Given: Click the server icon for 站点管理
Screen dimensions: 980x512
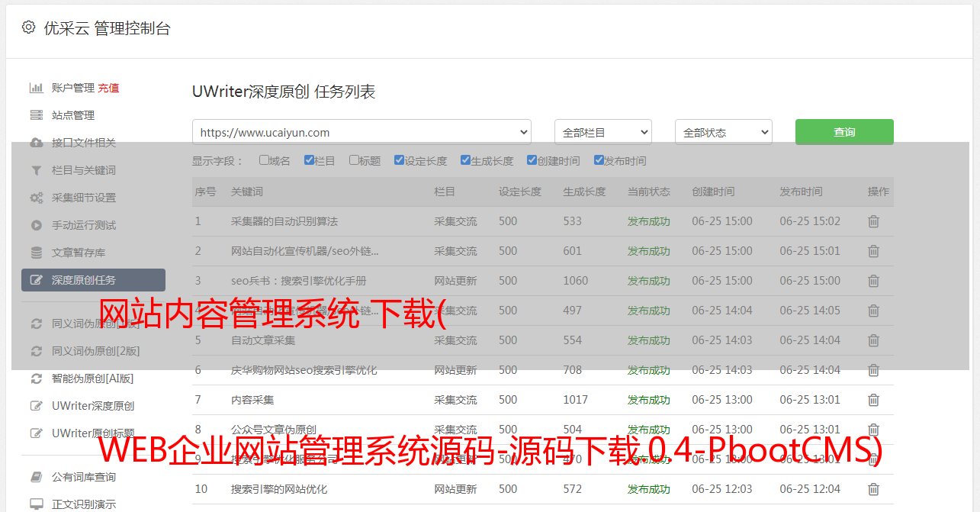Looking at the screenshot, I should (36, 115).
